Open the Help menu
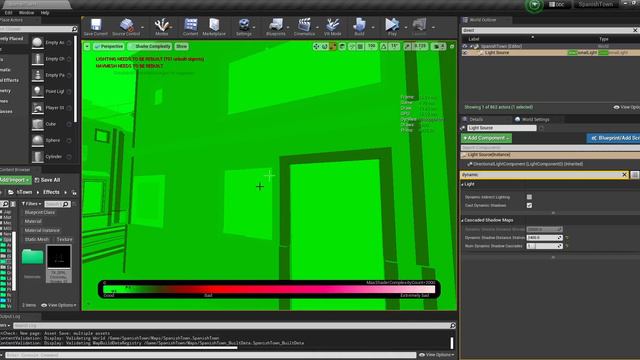Screen dimensions: 640x360 tap(45, 13)
